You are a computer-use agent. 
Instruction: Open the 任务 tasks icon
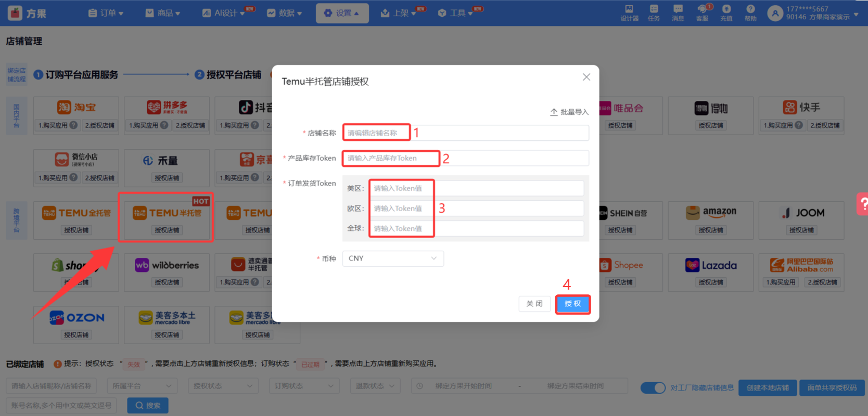tap(654, 9)
